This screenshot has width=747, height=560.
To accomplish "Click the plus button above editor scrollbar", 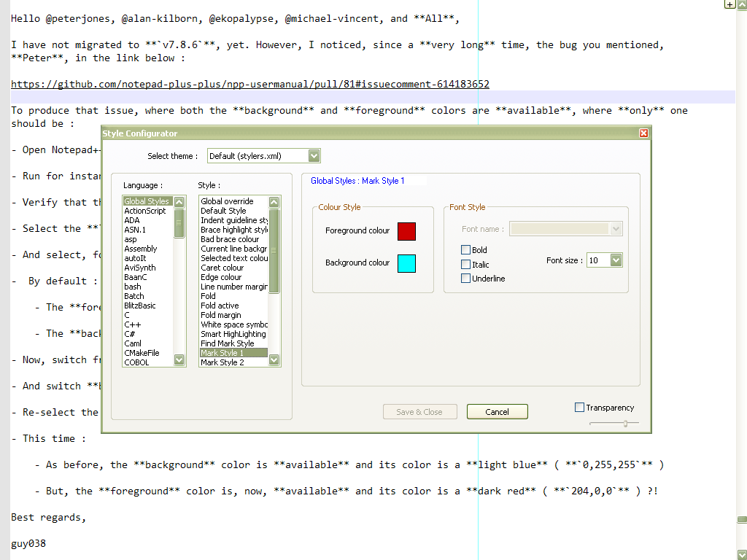I will (x=729, y=4).
